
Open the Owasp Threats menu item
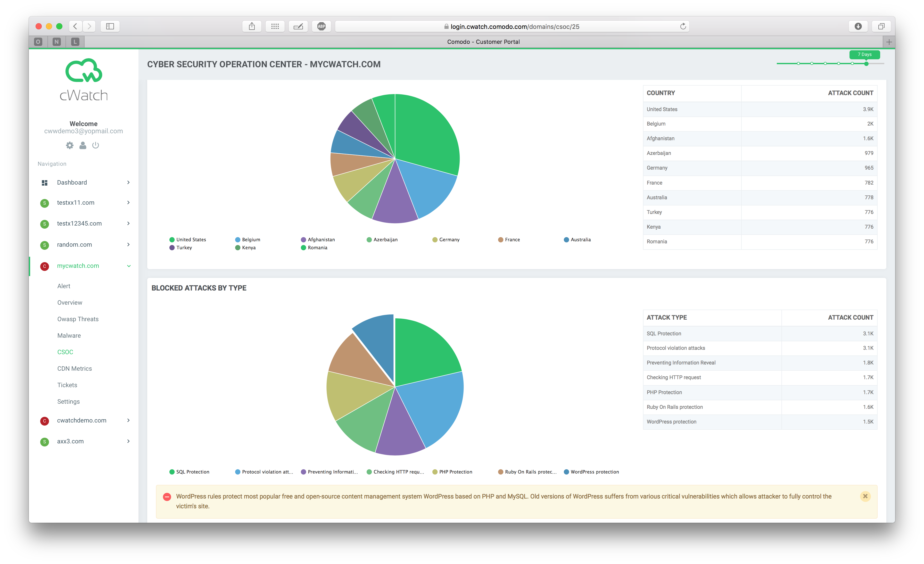coord(78,319)
